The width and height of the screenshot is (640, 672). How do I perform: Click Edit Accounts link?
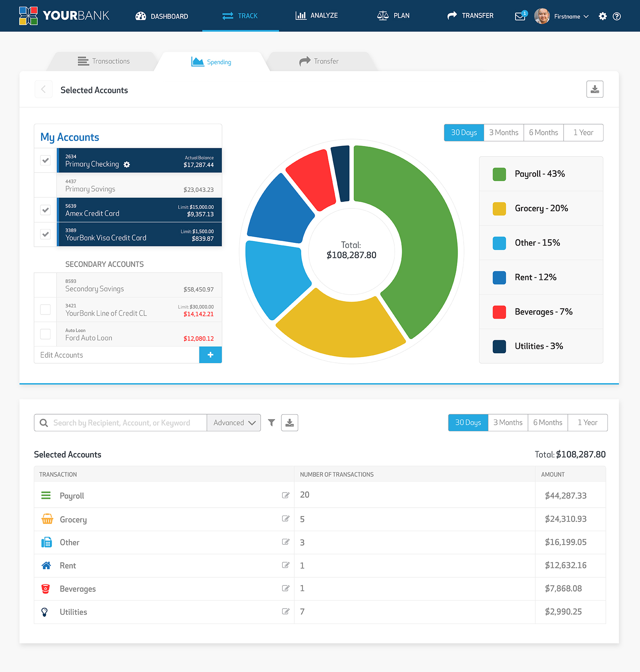click(x=62, y=355)
